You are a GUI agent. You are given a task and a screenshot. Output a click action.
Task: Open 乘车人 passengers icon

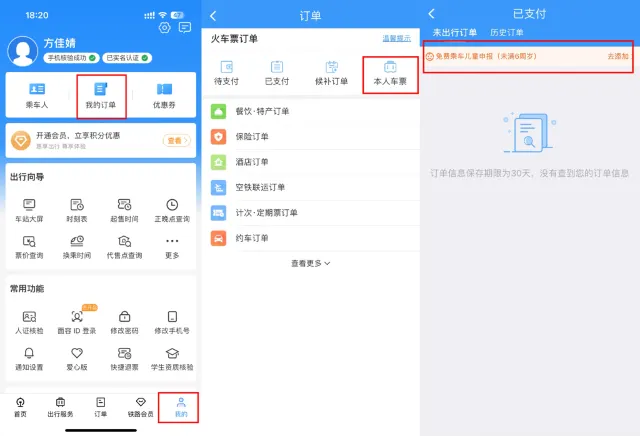point(37,96)
